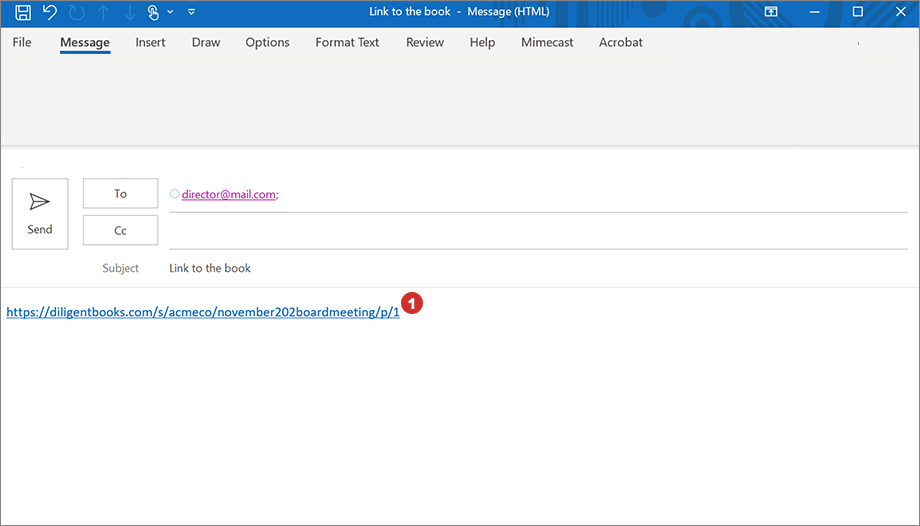Undo the last action
920x526 pixels.
click(x=50, y=12)
